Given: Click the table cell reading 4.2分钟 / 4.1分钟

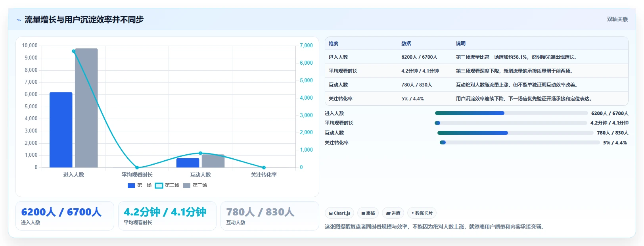Looking at the screenshot, I should point(420,71).
